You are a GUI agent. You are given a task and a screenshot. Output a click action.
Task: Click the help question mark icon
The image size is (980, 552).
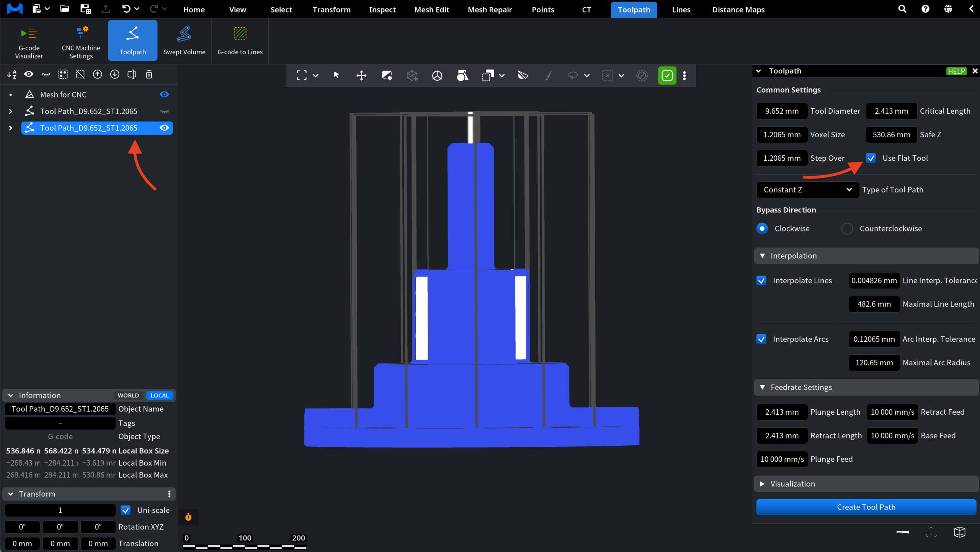[925, 9]
